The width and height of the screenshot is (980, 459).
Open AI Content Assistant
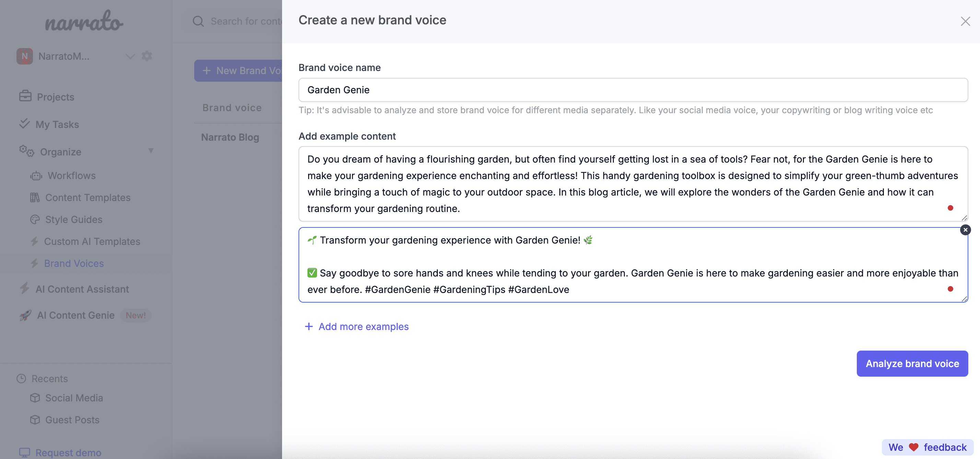(x=82, y=289)
